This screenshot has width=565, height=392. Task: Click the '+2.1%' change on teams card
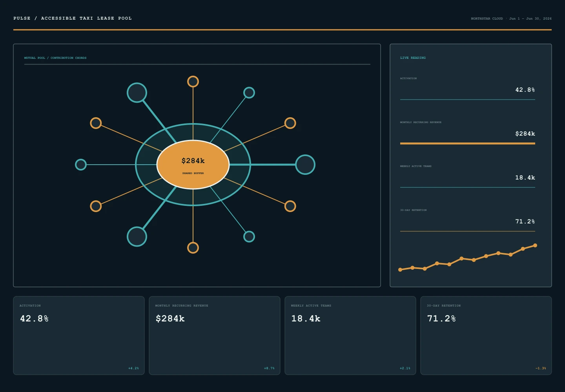(x=405, y=368)
